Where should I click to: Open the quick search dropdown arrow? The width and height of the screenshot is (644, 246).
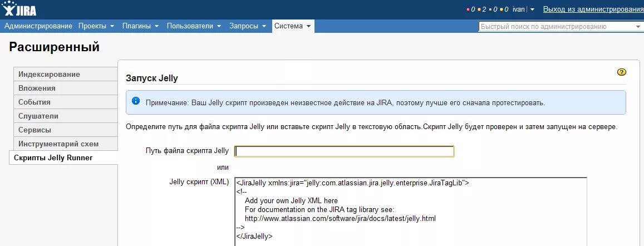(x=639, y=27)
